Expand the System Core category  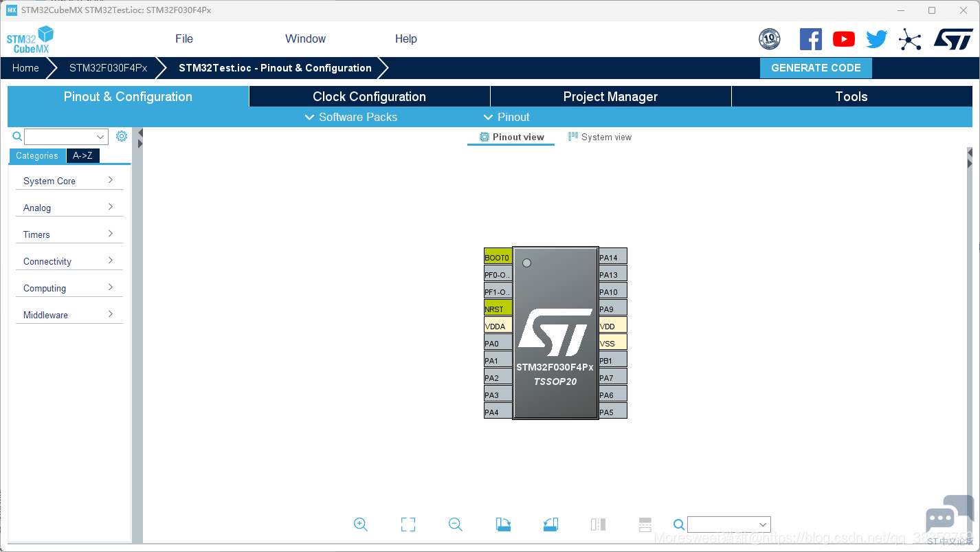(69, 181)
